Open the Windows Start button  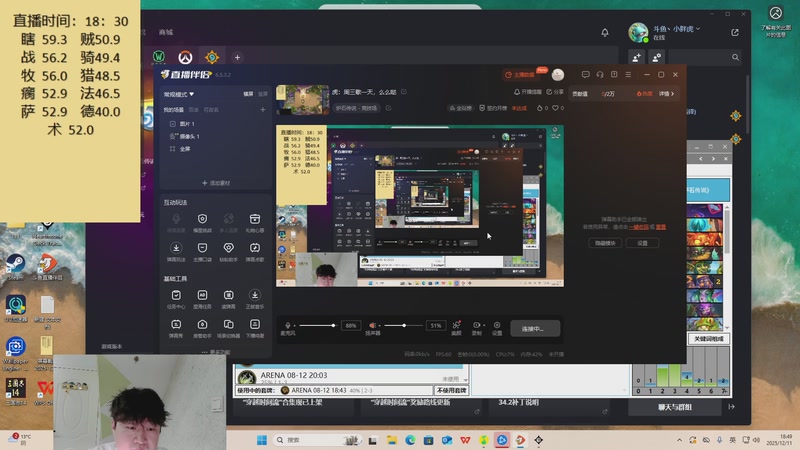point(262,440)
